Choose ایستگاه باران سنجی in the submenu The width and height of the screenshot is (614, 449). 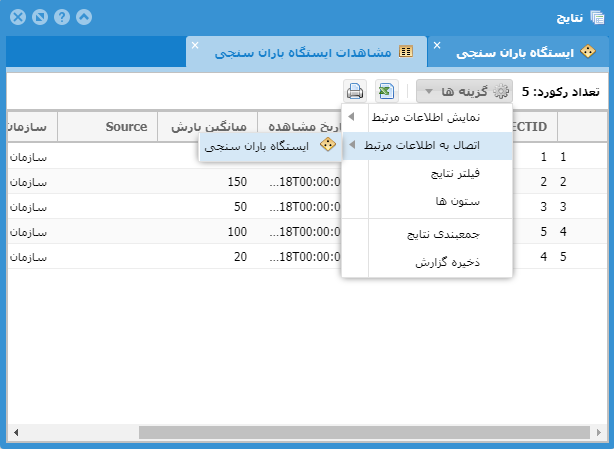pos(270,146)
